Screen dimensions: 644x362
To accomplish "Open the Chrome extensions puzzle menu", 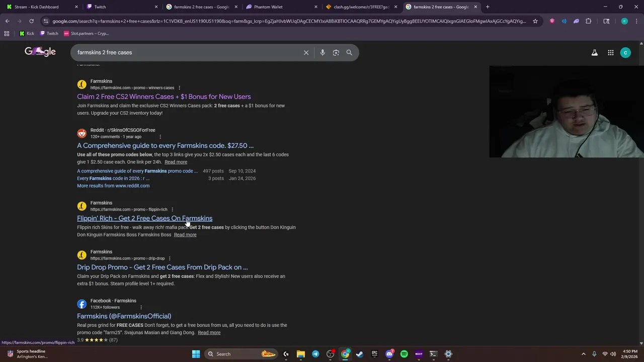I will [589, 21].
